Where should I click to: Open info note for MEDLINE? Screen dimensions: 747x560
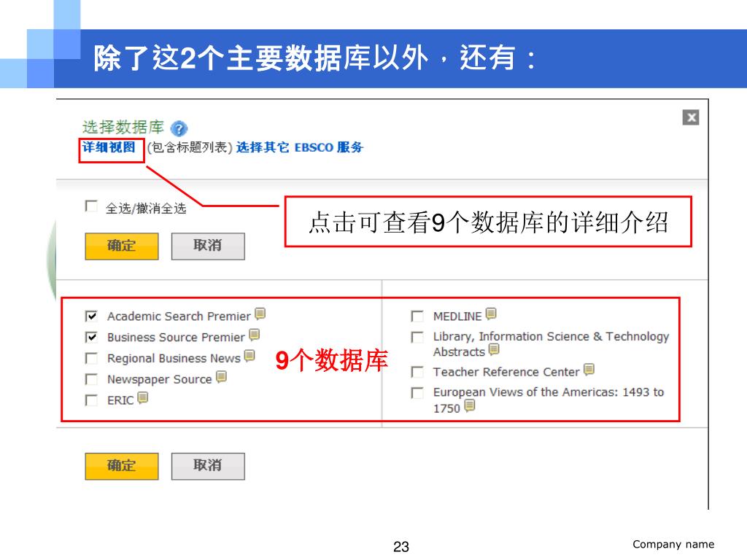tap(491, 314)
